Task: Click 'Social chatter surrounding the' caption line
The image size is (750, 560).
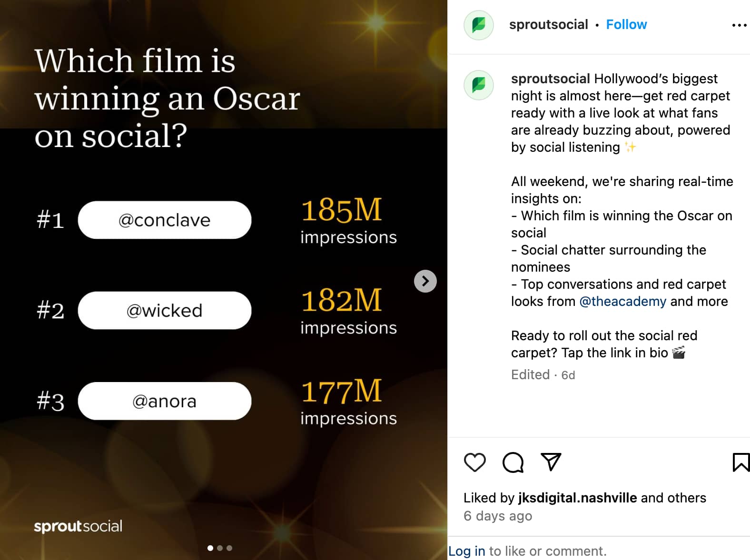Action: 609,250
